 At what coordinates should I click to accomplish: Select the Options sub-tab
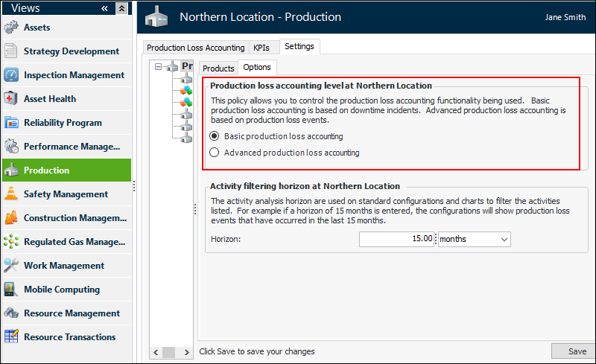[257, 67]
